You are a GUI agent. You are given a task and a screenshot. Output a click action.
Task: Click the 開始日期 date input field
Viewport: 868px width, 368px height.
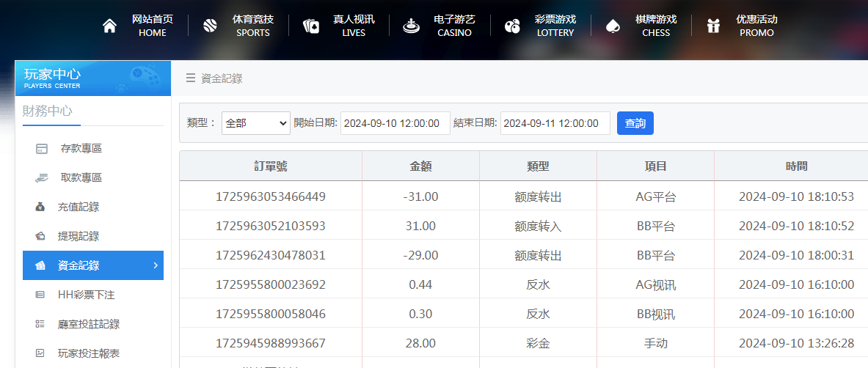click(395, 123)
